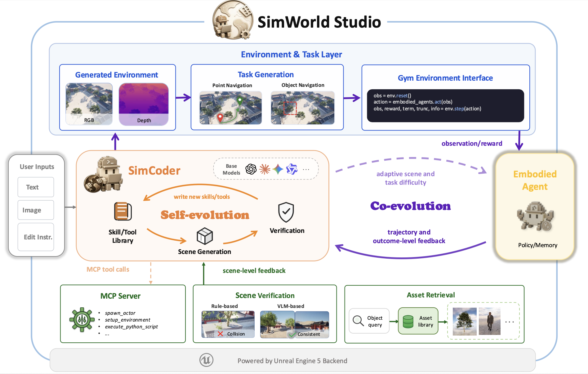Viewport: 588px width, 374px height.
Task: Open the Object Navigation map thumbnail
Action: click(x=303, y=108)
